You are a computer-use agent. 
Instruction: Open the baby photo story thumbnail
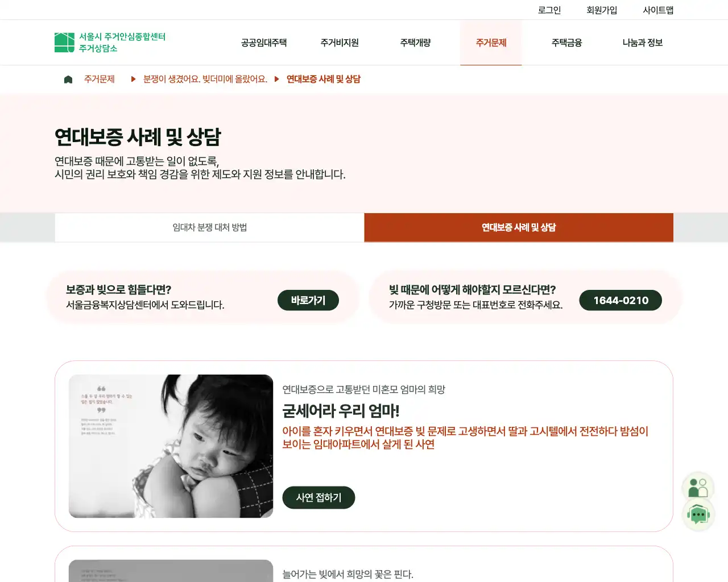(171, 446)
